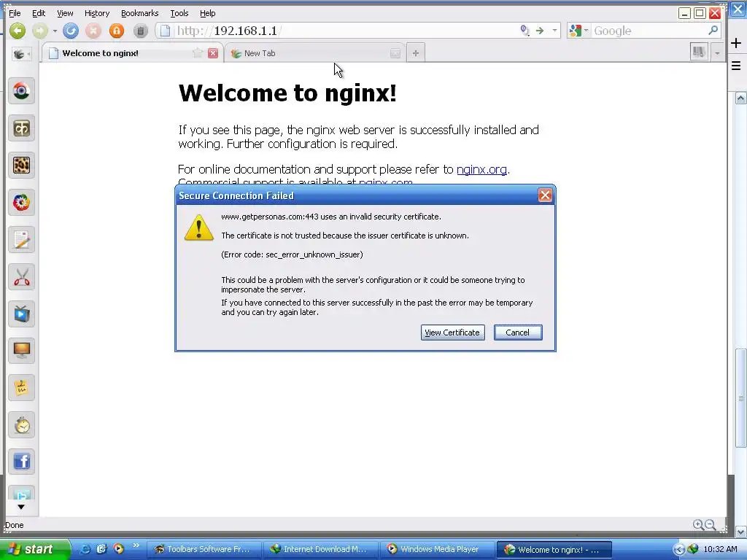Image resolution: width=747 pixels, height=560 pixels.
Task: Open the leopard-print skins sidebar app
Action: (21, 166)
